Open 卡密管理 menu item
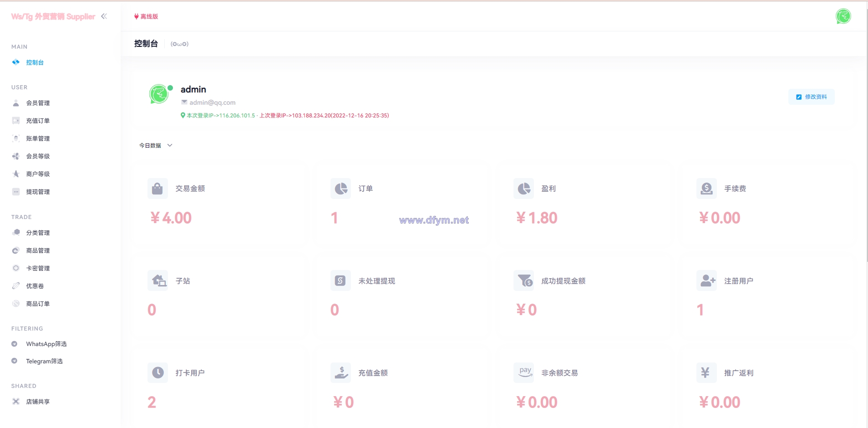 pyautogui.click(x=38, y=268)
